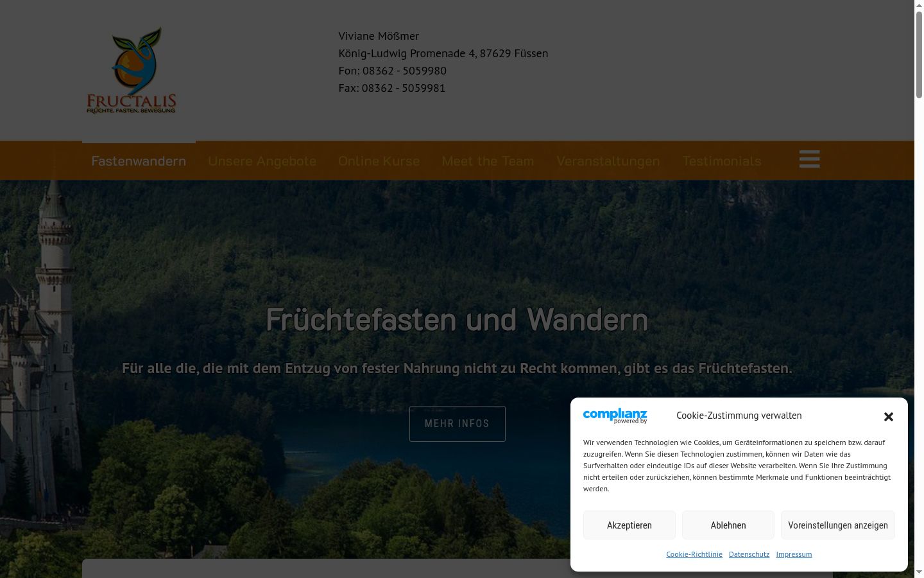924x578 pixels.
Task: Open the Impressum link
Action: 794,554
